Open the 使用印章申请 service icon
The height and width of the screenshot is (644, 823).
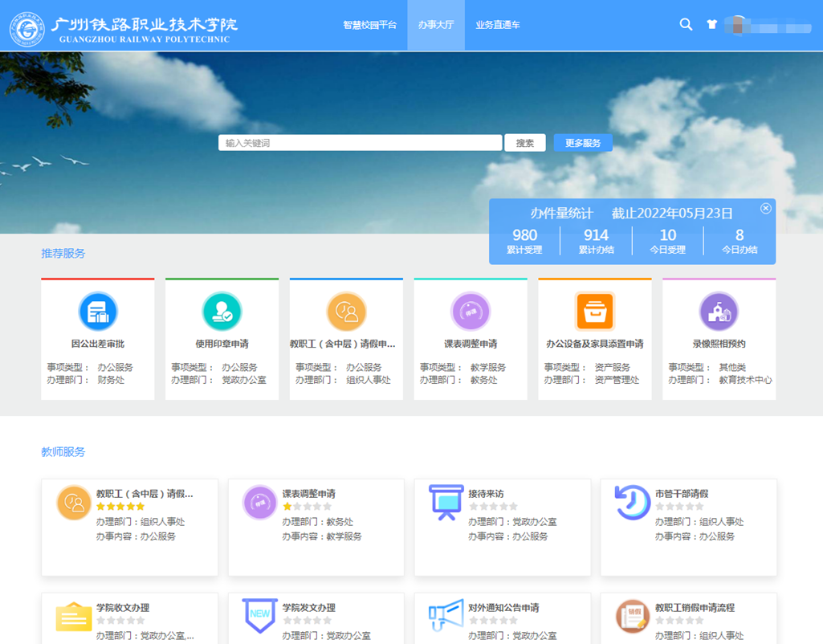(222, 312)
